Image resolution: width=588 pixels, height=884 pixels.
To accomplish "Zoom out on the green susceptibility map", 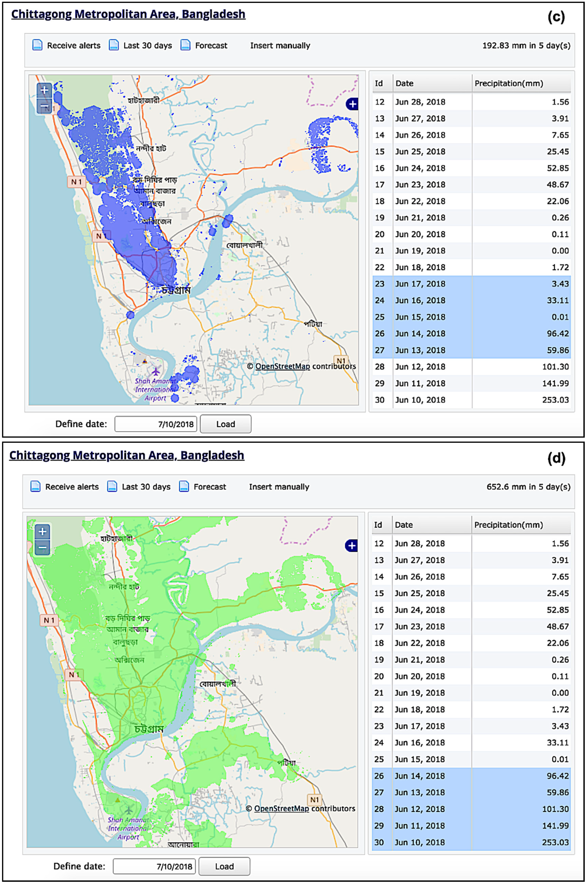I will [x=42, y=547].
